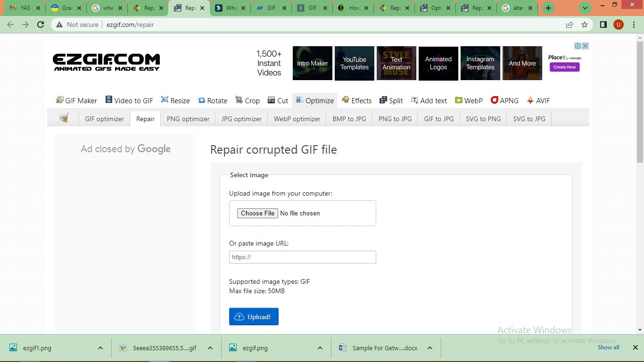Close the downloads bar
The image size is (644, 362).
pyautogui.click(x=635, y=347)
